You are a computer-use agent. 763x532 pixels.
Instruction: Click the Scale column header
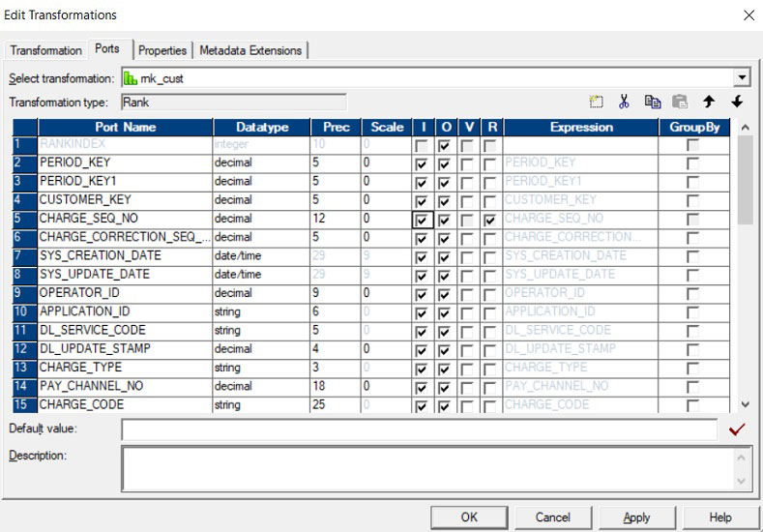[x=387, y=127]
